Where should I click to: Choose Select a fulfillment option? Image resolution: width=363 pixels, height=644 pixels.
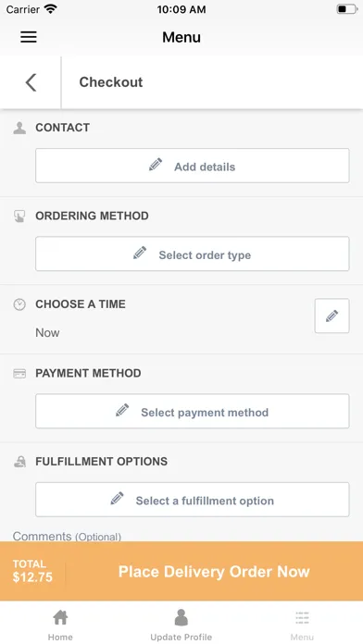[193, 500]
